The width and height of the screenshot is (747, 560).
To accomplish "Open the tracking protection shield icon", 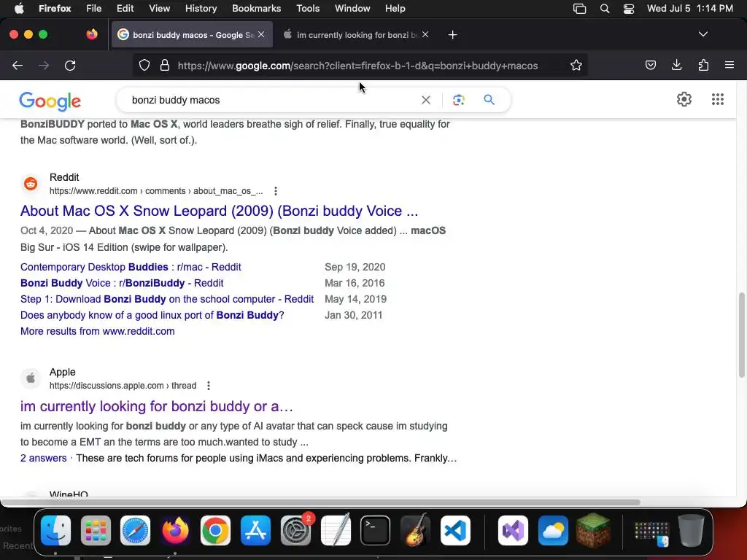I will pyautogui.click(x=144, y=65).
